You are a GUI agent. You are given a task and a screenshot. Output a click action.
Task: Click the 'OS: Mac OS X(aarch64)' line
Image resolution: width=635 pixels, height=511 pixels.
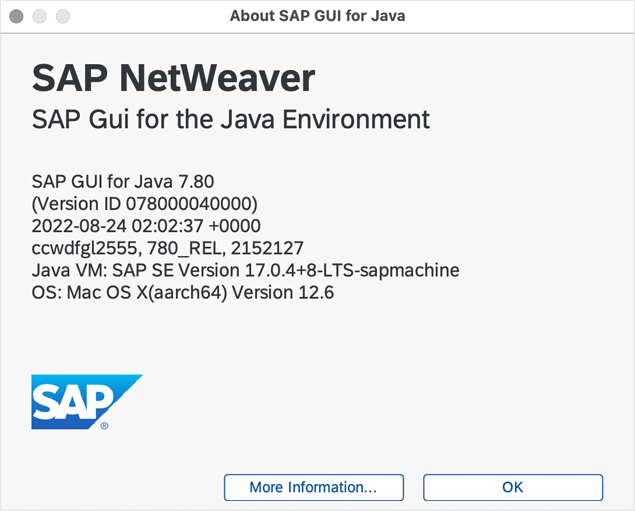183,292
